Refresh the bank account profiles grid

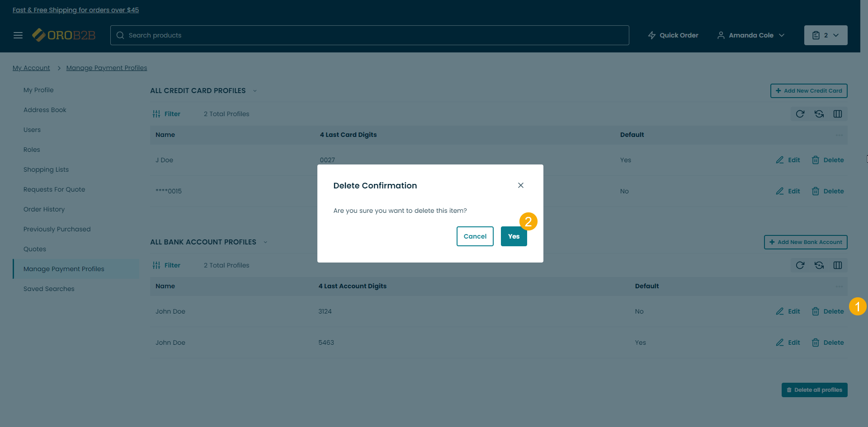[x=800, y=265]
